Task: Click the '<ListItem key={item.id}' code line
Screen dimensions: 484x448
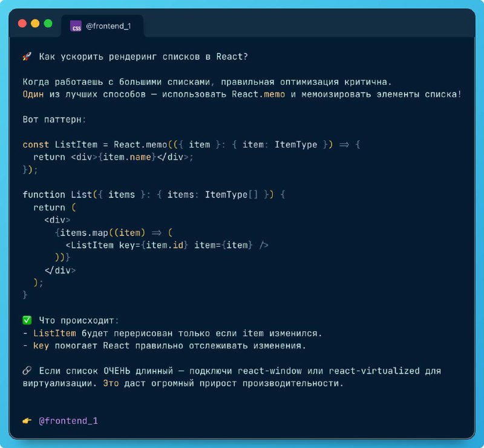Action: 167,245
